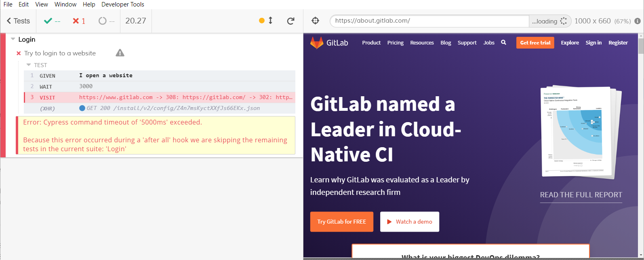
Task: Click the scrollbar up arrow
Action: click(x=641, y=36)
